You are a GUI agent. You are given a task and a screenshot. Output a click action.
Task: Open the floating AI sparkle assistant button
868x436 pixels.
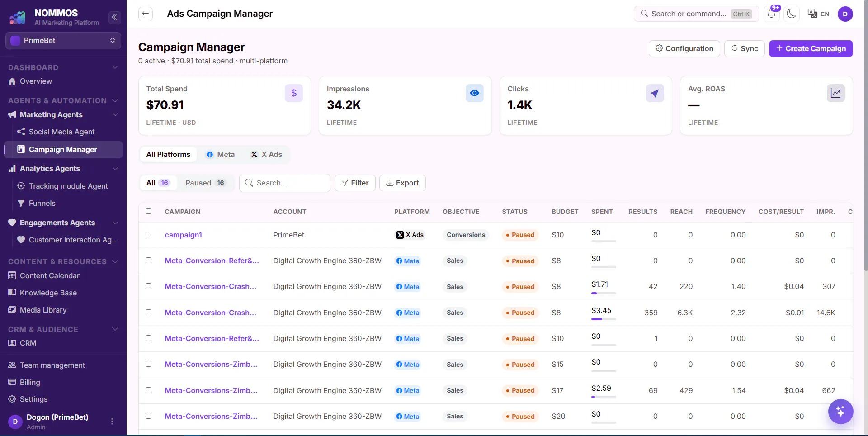pyautogui.click(x=840, y=411)
